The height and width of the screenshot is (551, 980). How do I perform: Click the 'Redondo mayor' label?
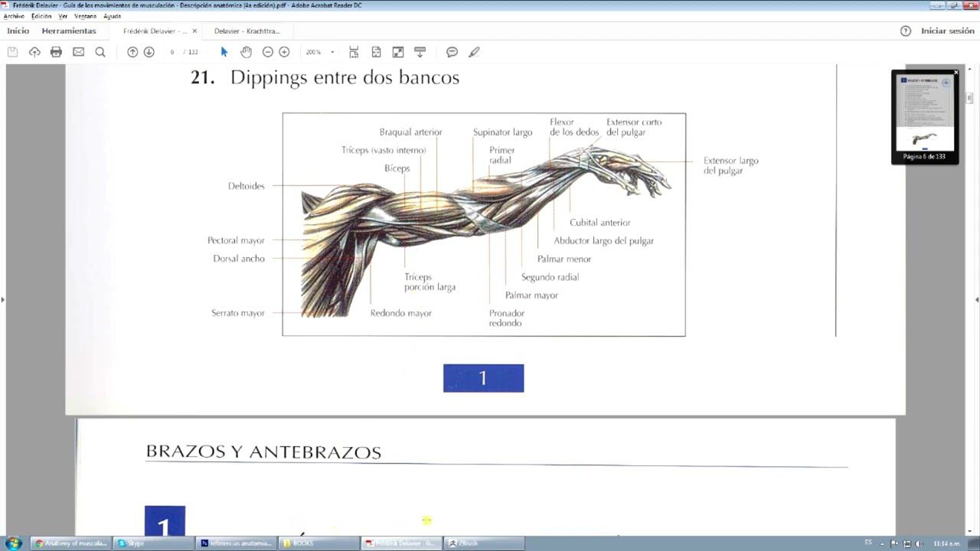401,313
